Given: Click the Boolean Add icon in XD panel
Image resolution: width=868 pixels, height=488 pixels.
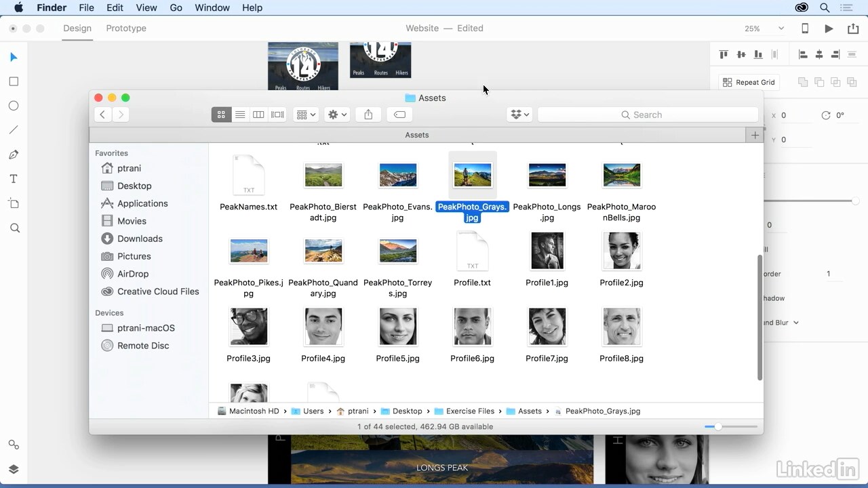Looking at the screenshot, I should (x=803, y=82).
